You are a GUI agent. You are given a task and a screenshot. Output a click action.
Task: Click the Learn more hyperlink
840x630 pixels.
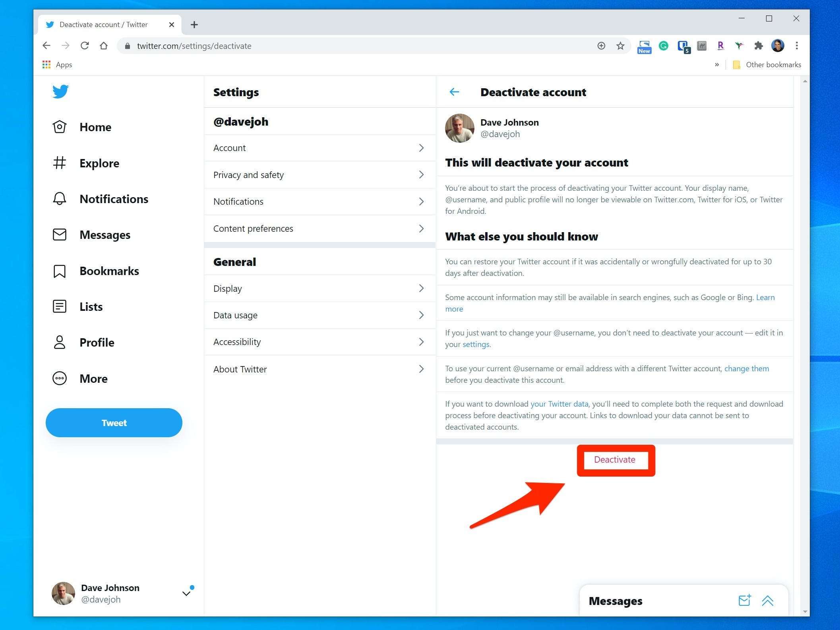(x=454, y=308)
